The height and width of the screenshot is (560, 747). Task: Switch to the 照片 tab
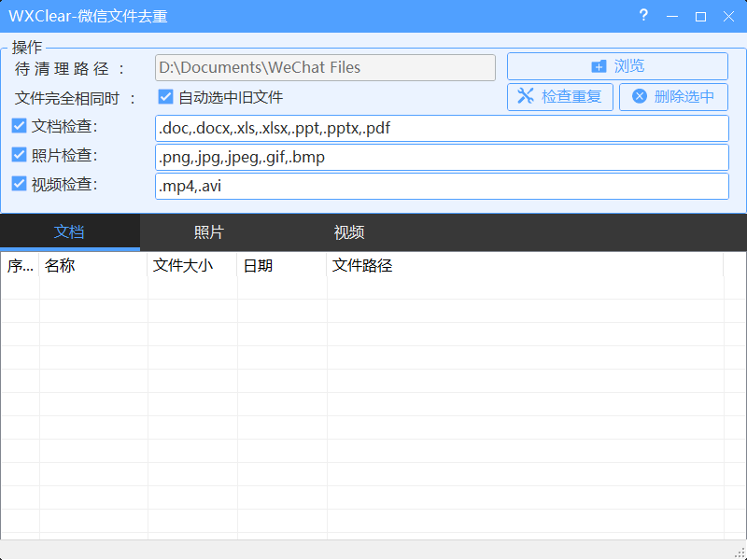click(209, 232)
